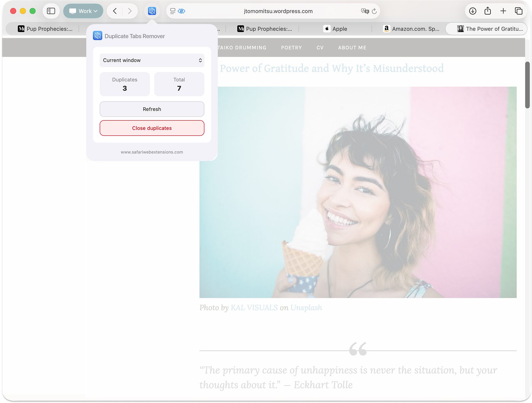Click the Duplicate Tabs Remover toolbar icon
The width and height of the screenshot is (532, 403).
pos(152,11)
